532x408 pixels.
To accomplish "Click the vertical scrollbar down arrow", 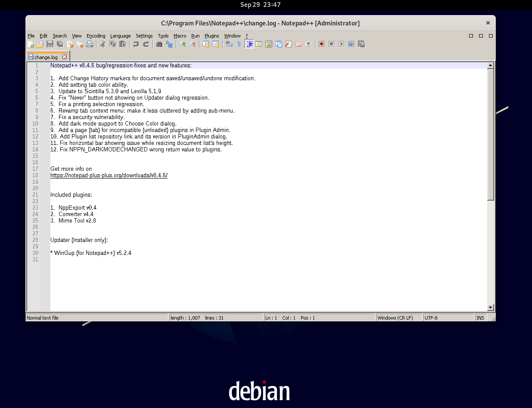I will (x=491, y=308).
